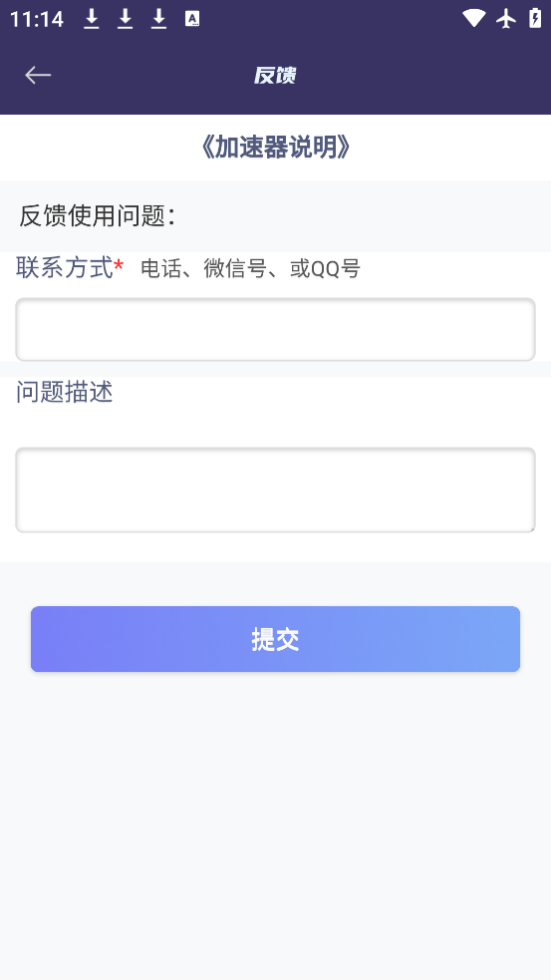
Task: Tap the airplane mode status icon
Action: tap(506, 19)
